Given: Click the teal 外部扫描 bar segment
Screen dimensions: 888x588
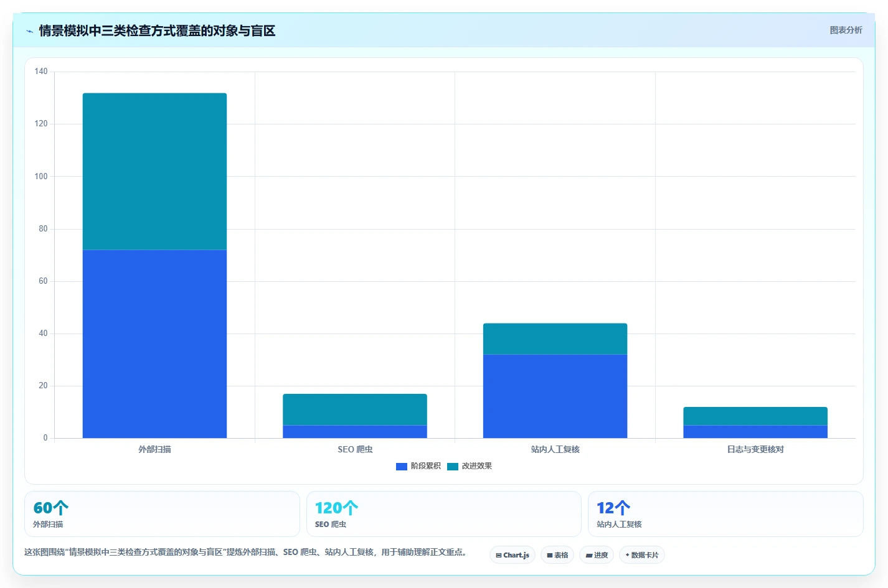Looking at the screenshot, I should pyautogui.click(x=154, y=172).
